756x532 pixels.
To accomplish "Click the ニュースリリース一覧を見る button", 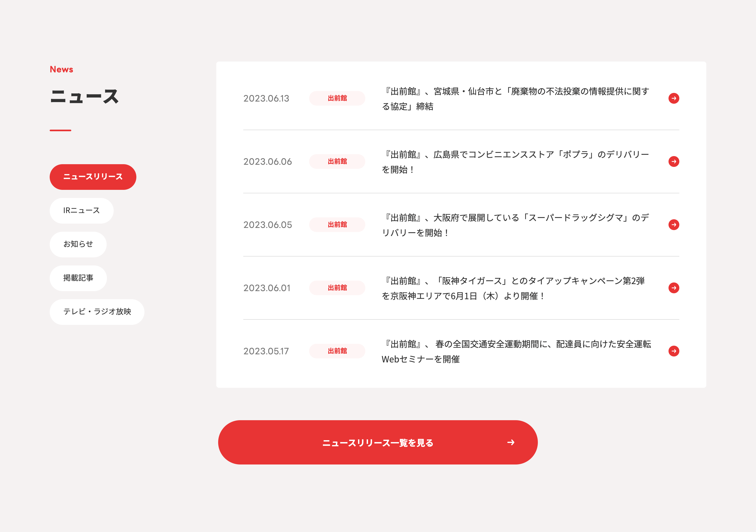I will pyautogui.click(x=378, y=442).
